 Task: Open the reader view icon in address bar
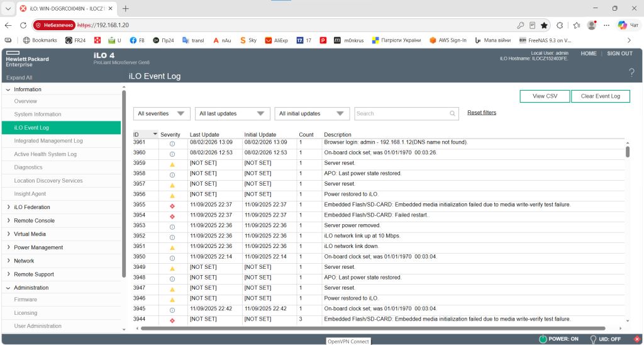pyautogui.click(x=532, y=25)
